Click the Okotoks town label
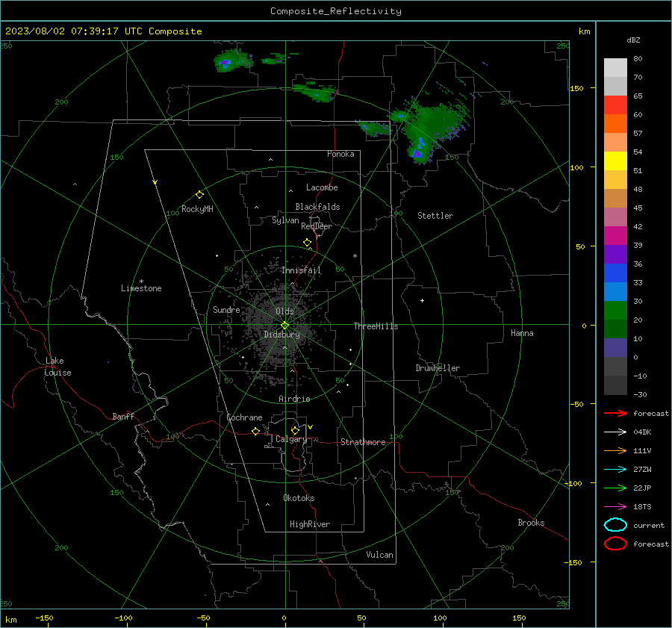 (299, 498)
